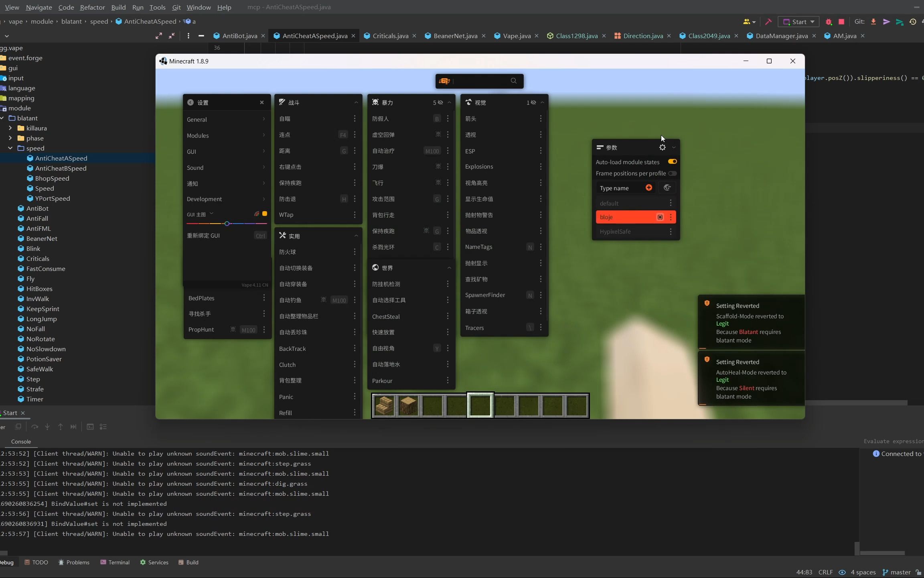This screenshot has width=924, height=578.
Task: Click the purple Git commit arrow icon
Action: coord(886,22)
